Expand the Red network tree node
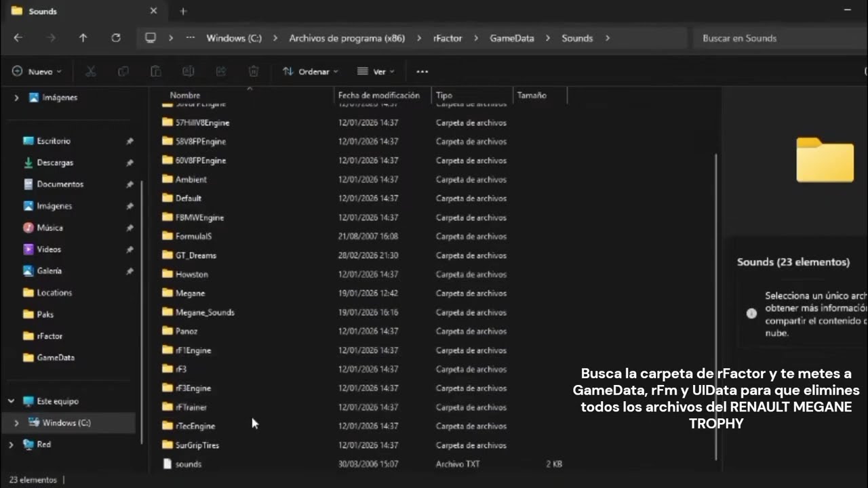 pos(11,445)
